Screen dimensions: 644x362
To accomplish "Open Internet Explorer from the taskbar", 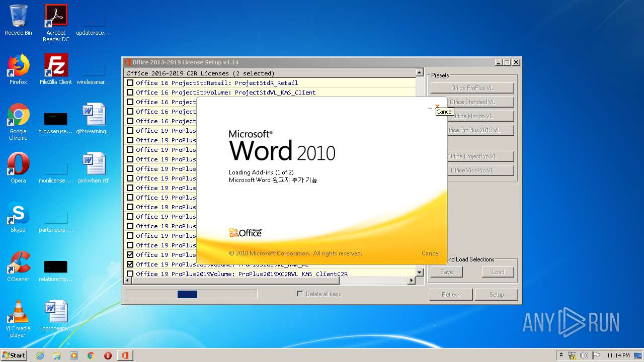I will (40, 355).
